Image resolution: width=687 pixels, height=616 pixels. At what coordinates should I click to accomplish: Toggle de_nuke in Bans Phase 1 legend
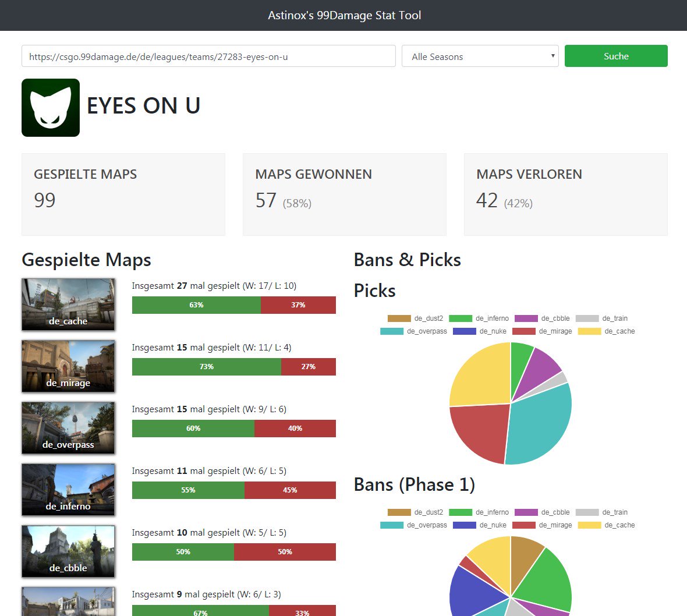click(x=480, y=525)
